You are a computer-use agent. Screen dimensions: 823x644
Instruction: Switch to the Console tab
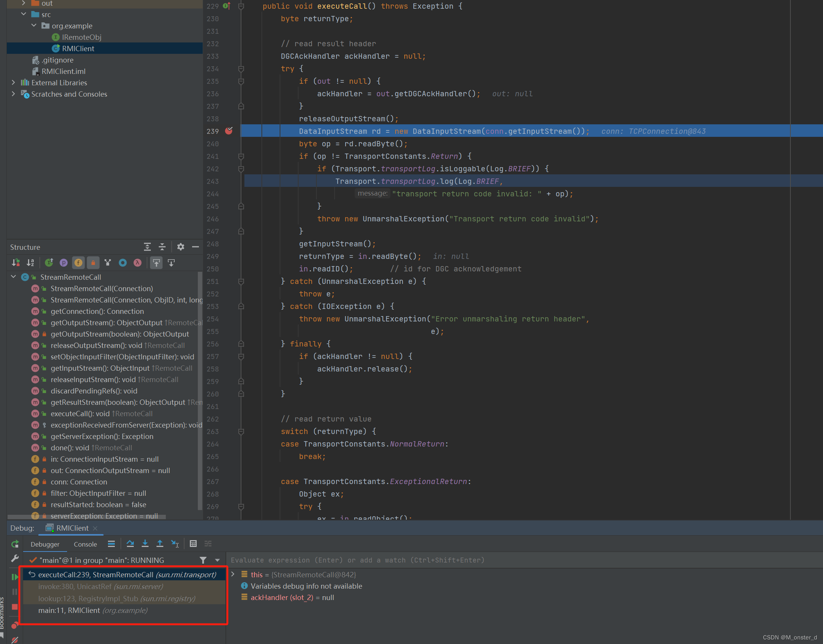(85, 544)
